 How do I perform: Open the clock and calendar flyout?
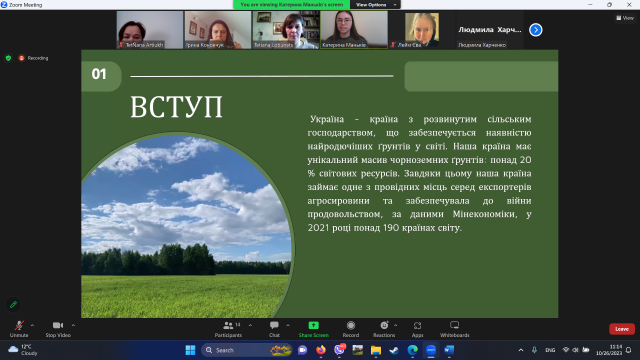tap(609, 350)
